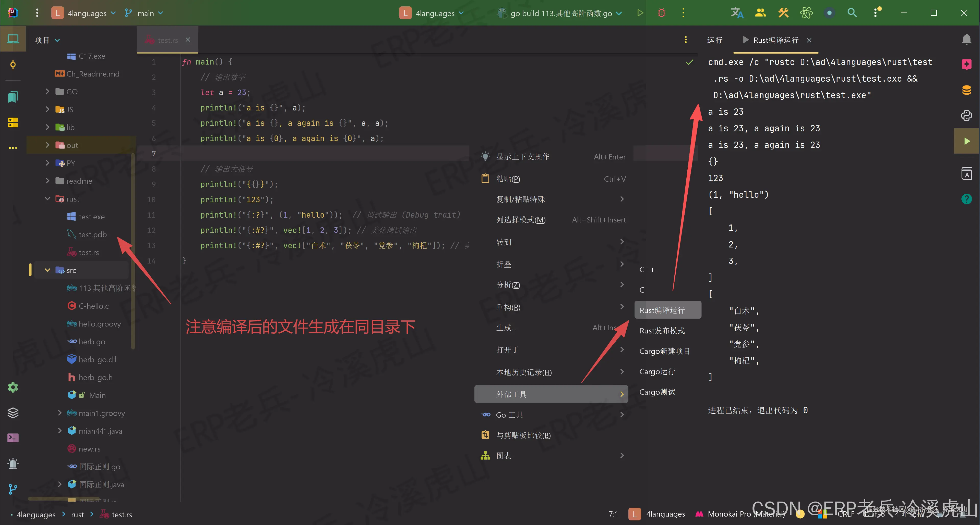Open Code With Me collaboration icon
Image resolution: width=980 pixels, height=525 pixels.
(760, 12)
